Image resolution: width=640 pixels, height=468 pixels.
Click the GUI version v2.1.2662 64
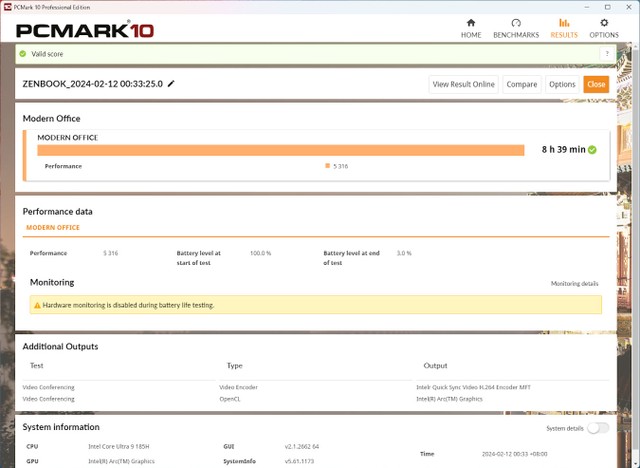coord(302,447)
